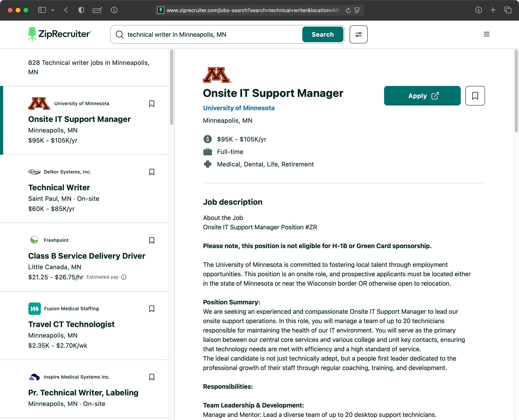Open Safari sidebar panel icon
Screen dimensions: 519x420
click(x=42, y=10)
